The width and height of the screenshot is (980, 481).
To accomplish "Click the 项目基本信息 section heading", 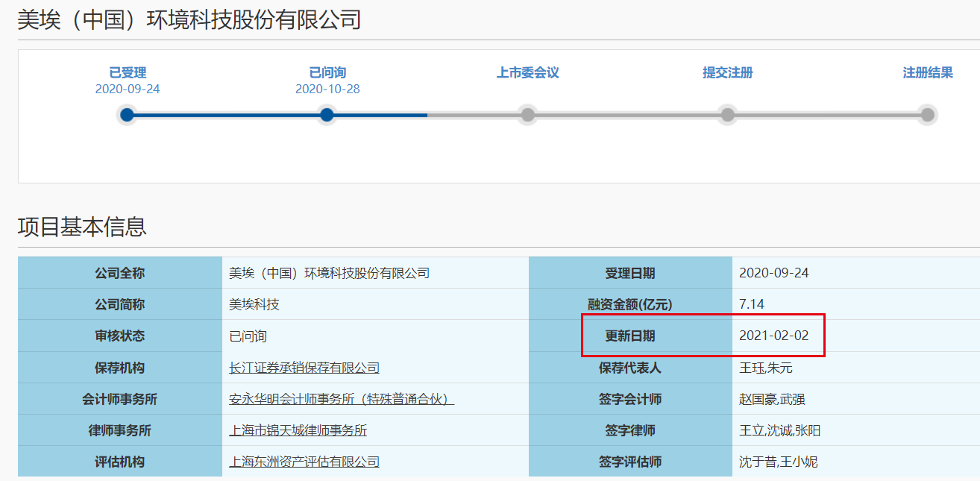I will click(x=82, y=227).
